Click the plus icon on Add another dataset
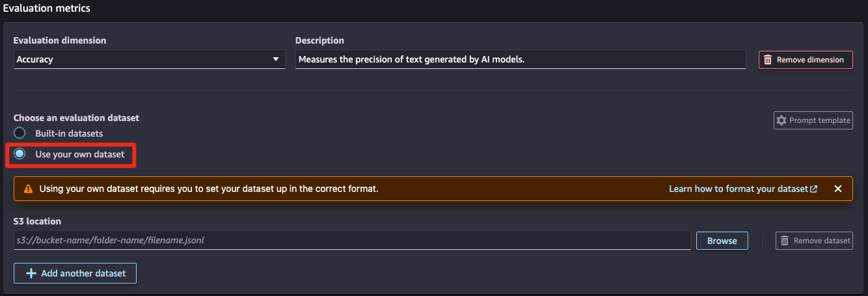 pos(31,273)
